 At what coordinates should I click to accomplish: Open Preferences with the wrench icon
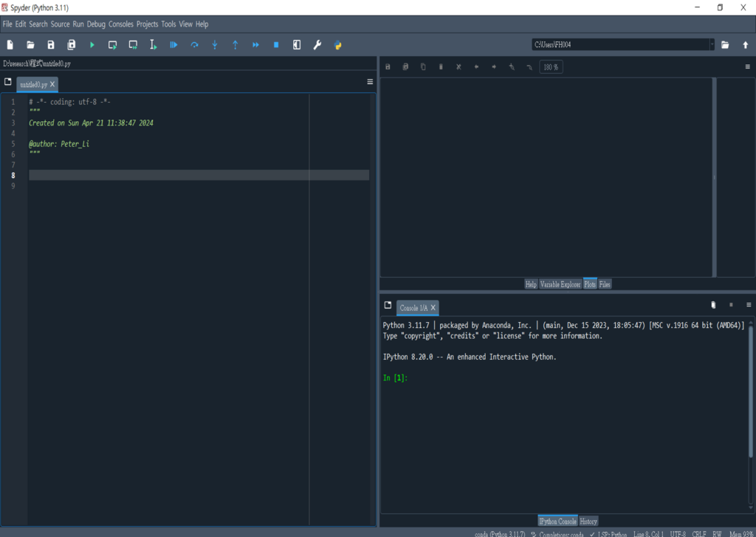pyautogui.click(x=317, y=45)
